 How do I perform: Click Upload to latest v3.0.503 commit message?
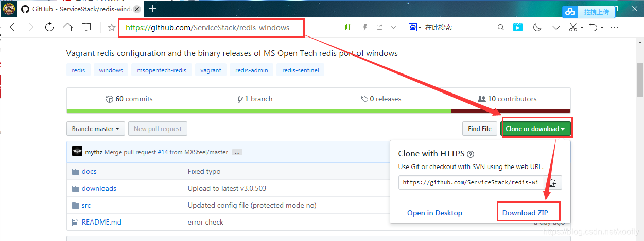click(x=227, y=188)
